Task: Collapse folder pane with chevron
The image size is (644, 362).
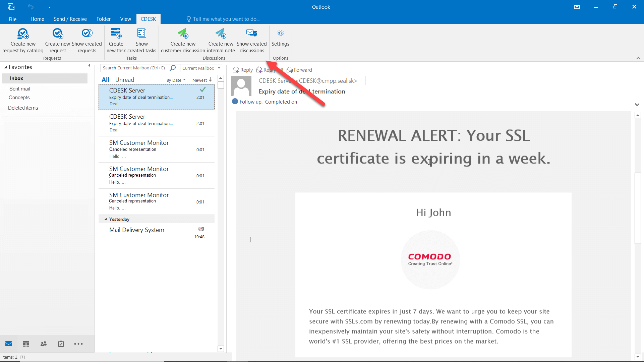Action: [x=89, y=65]
